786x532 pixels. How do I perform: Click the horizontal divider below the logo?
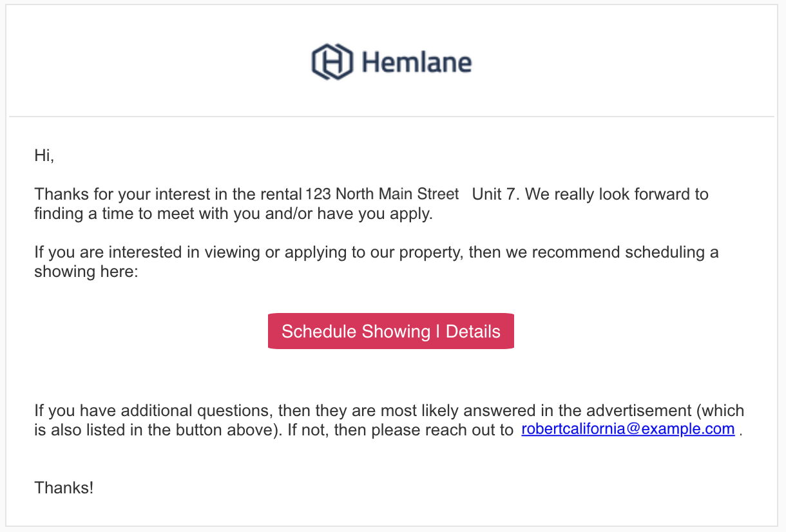coord(392,117)
